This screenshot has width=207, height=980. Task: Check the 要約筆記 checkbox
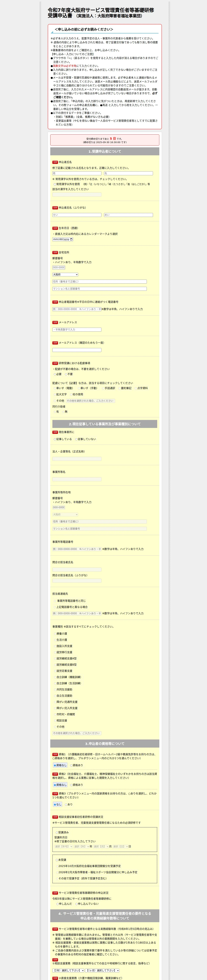(119, 388)
